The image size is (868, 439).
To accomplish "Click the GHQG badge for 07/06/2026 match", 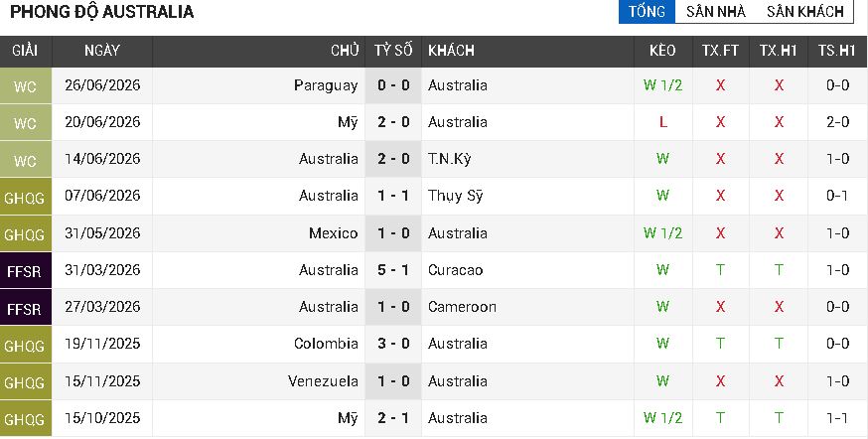I will point(26,197).
